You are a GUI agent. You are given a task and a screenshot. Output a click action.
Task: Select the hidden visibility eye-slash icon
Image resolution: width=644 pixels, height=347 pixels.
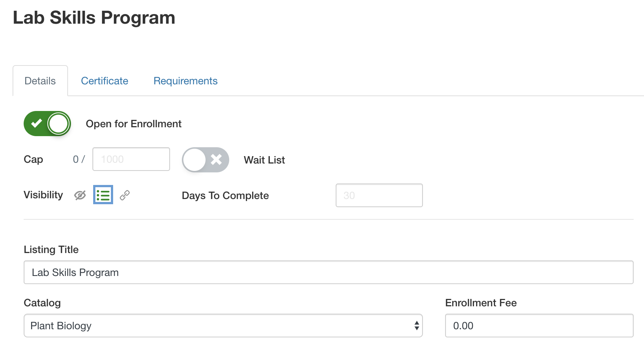[x=80, y=195]
